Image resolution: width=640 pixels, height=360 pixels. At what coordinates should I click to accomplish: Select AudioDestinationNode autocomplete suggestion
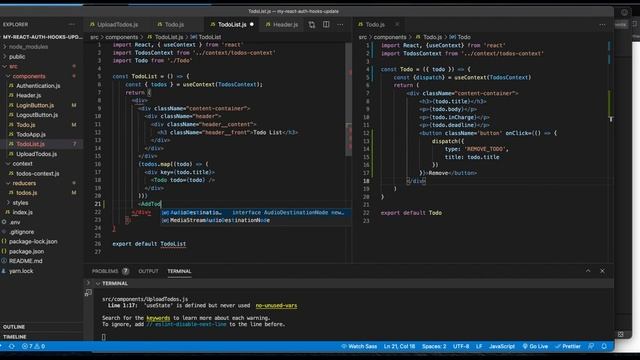point(256,213)
